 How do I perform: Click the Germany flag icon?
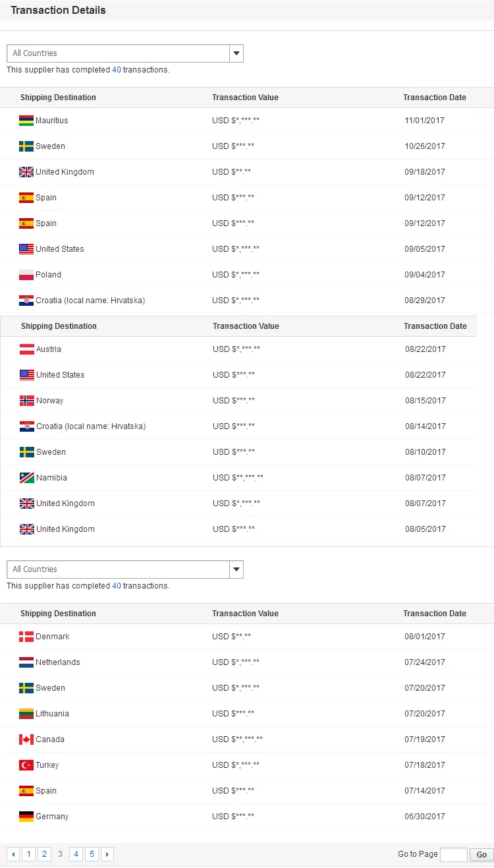coord(26,817)
